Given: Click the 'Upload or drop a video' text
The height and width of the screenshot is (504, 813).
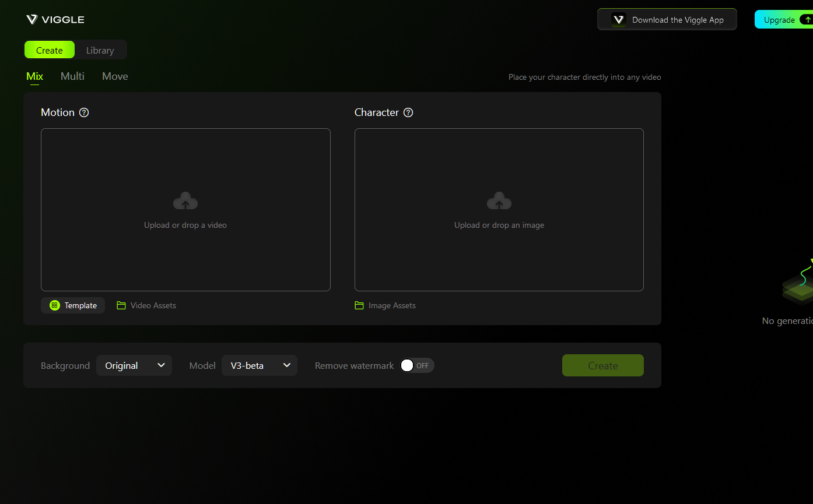Looking at the screenshot, I should click(x=185, y=225).
